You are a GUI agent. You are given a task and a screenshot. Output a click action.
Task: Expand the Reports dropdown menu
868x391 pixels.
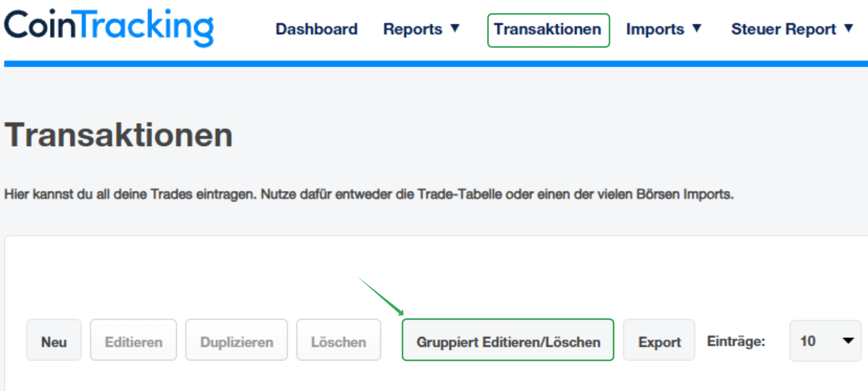(421, 29)
